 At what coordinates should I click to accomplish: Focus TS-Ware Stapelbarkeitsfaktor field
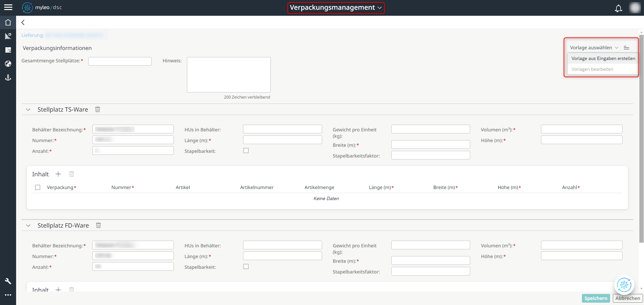[x=431, y=155]
